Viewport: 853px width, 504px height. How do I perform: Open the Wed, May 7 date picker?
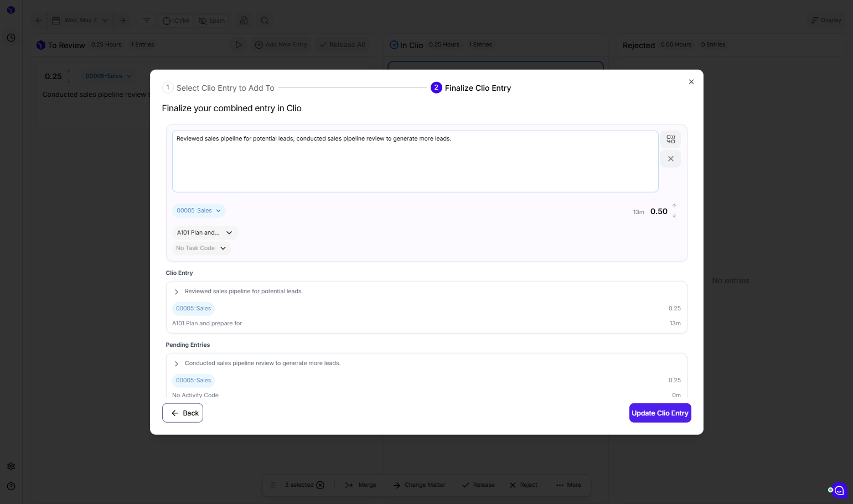coord(80,20)
